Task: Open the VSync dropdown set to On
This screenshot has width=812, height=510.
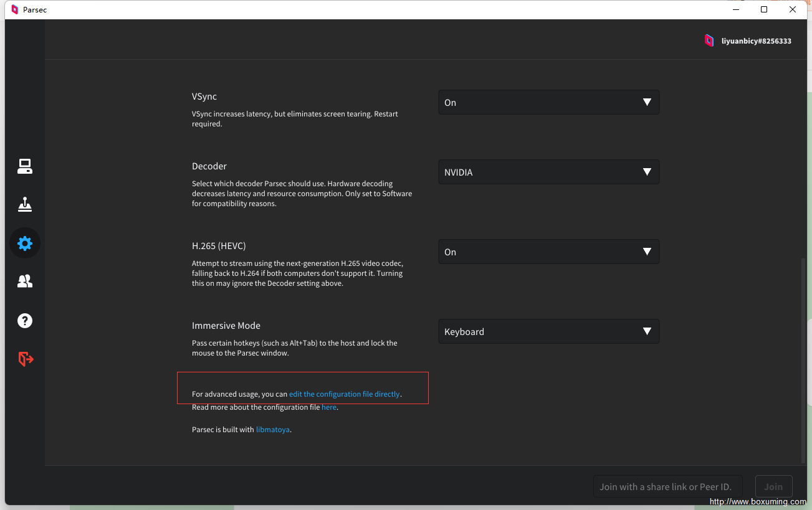Action: [x=548, y=102]
